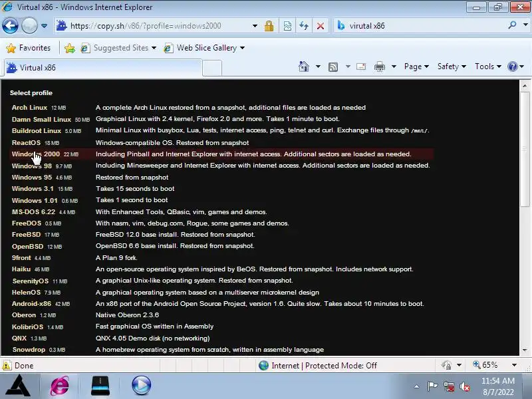Start search with the magnifier icon
This screenshot has height=399, width=532.
click(x=512, y=25)
